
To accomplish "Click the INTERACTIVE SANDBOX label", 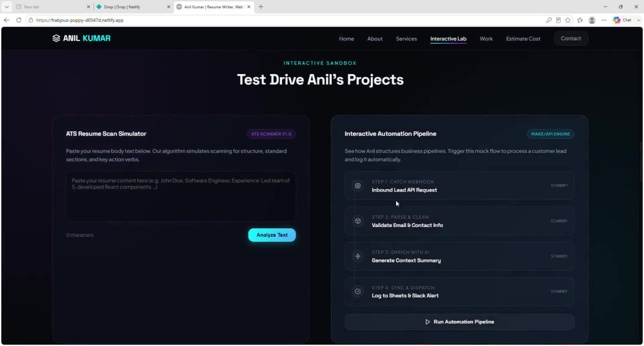I will coord(320,63).
